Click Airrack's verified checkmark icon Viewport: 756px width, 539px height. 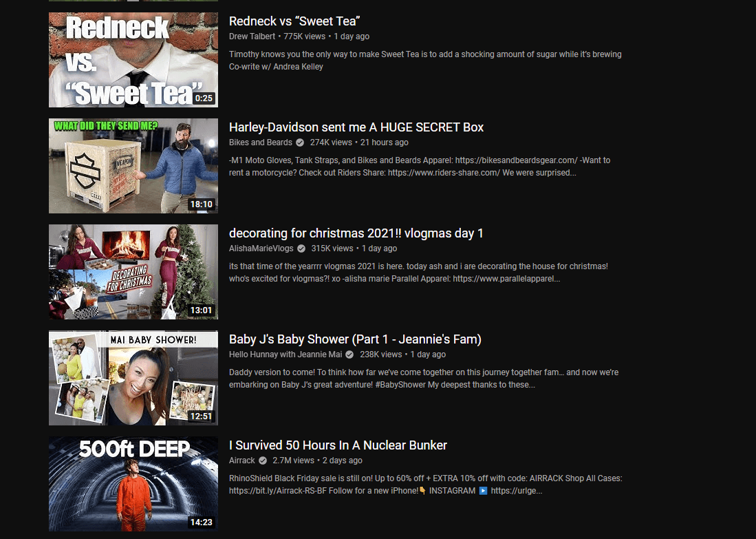coord(263,461)
